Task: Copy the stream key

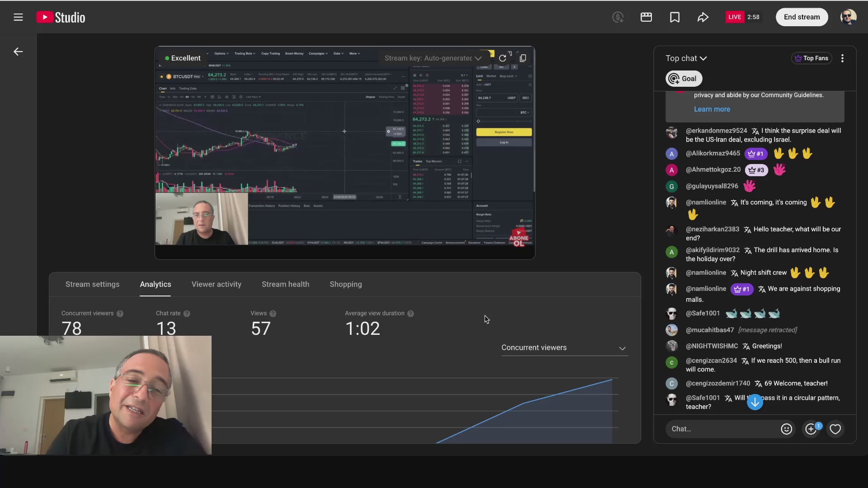Action: tap(523, 58)
